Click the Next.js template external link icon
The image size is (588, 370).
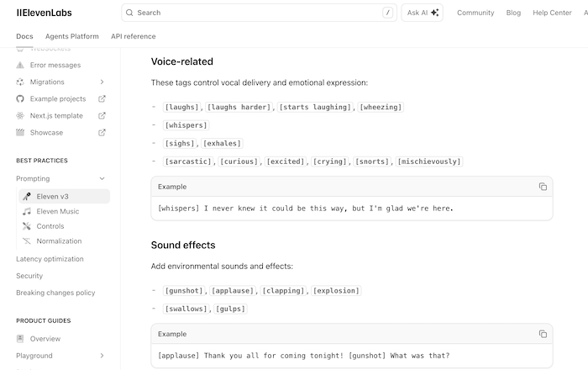tap(102, 115)
